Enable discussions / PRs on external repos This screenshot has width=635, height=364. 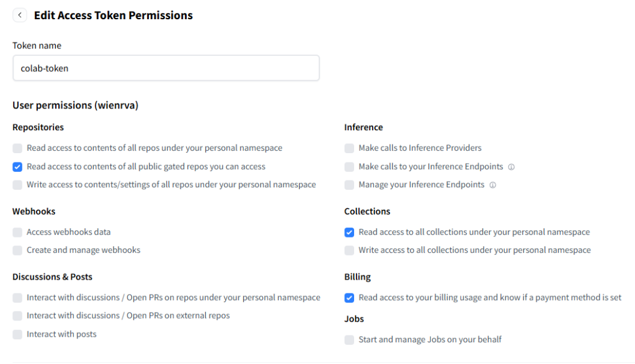[17, 316]
